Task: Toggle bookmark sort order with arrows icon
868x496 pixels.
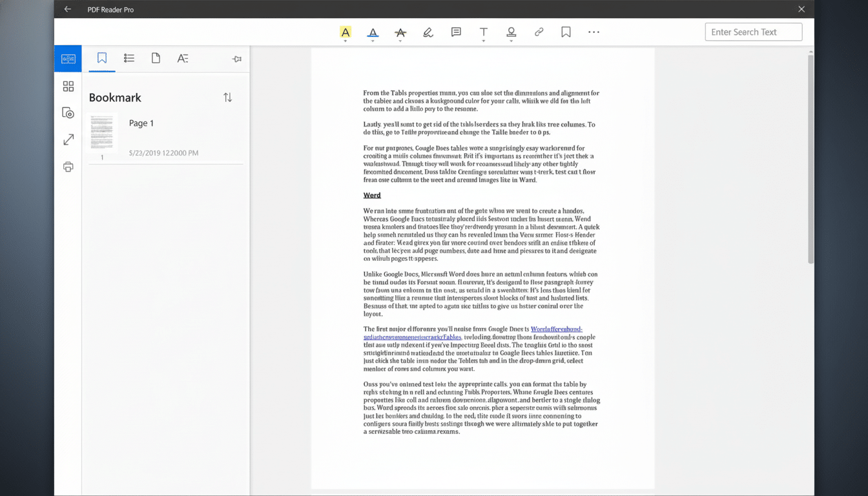Action: [x=227, y=97]
